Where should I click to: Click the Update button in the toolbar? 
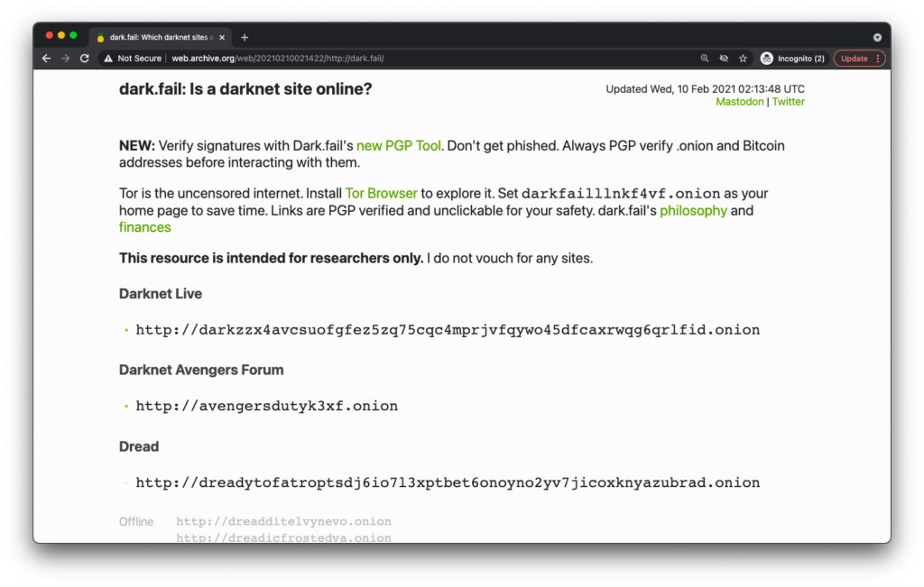[854, 59]
